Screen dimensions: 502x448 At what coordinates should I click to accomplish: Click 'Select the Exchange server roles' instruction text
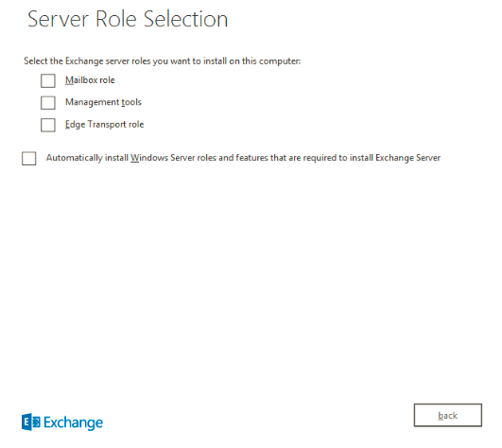(163, 61)
